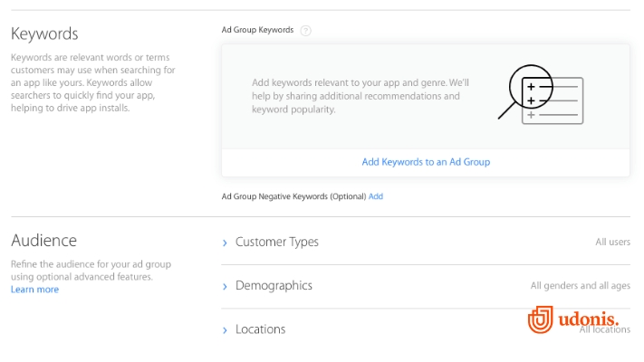Open the Locations section label
The height and width of the screenshot is (362, 644).
pos(260,329)
